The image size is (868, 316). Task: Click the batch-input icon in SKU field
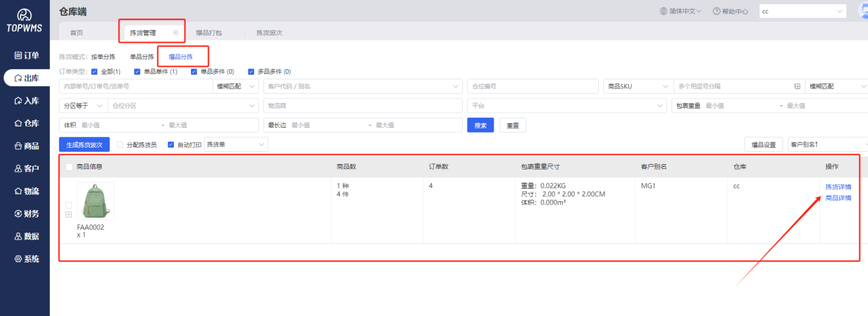coord(797,86)
